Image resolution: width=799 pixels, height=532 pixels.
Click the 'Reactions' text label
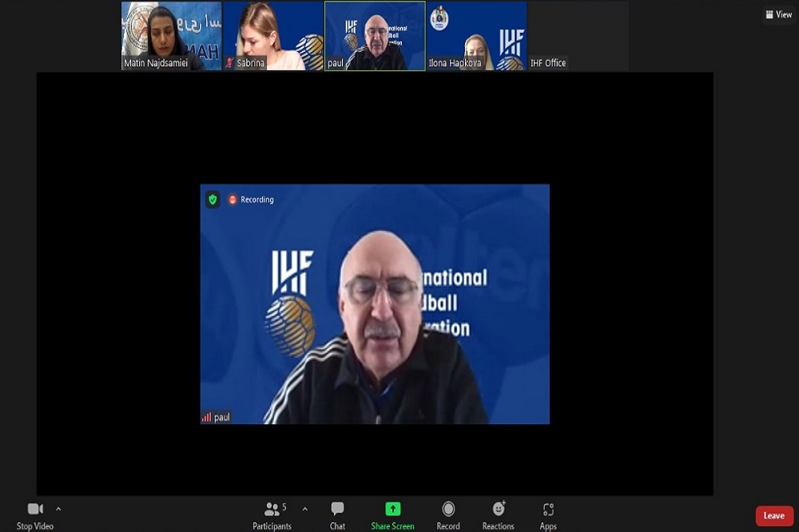(499, 526)
